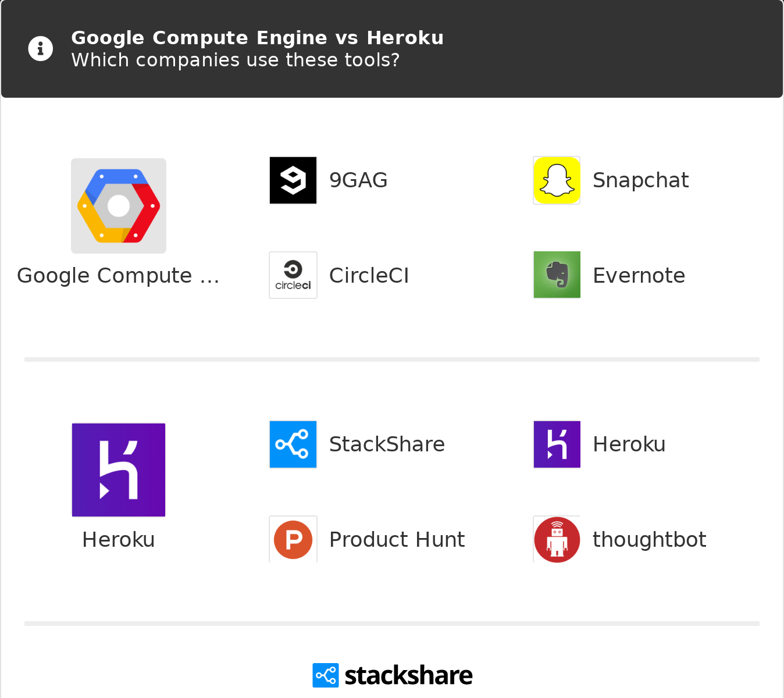Image resolution: width=784 pixels, height=698 pixels.
Task: Click the Google Compute Engine hexagon logo
Action: pyautogui.click(x=119, y=206)
